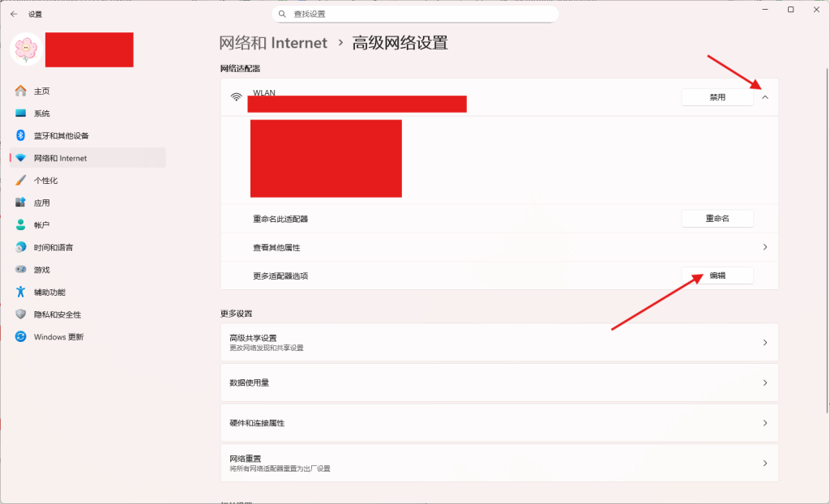Screen dimensions: 830x504
Task: Open Apps (应用) sidebar icon
Action: [21, 203]
